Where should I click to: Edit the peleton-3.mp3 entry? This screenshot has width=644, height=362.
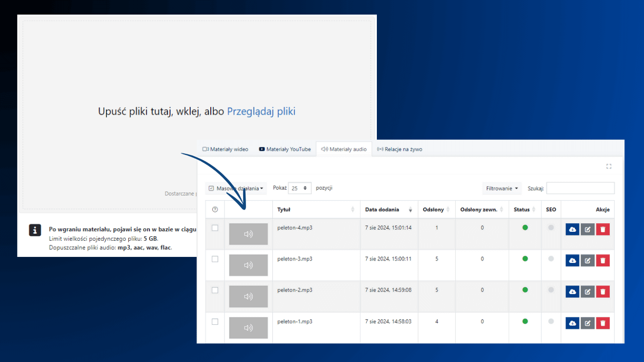coord(588,260)
